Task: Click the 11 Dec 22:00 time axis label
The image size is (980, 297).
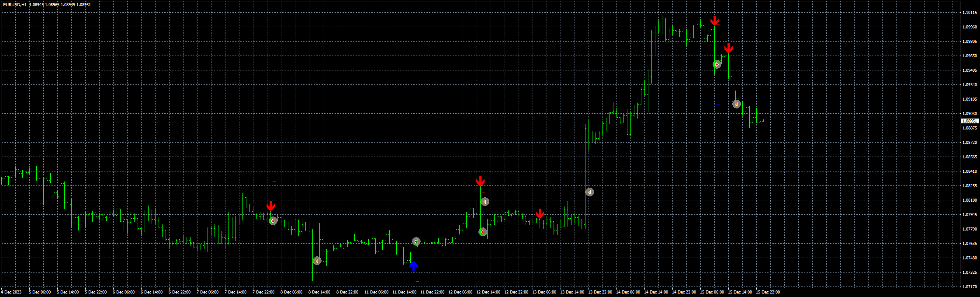Action: point(432,292)
